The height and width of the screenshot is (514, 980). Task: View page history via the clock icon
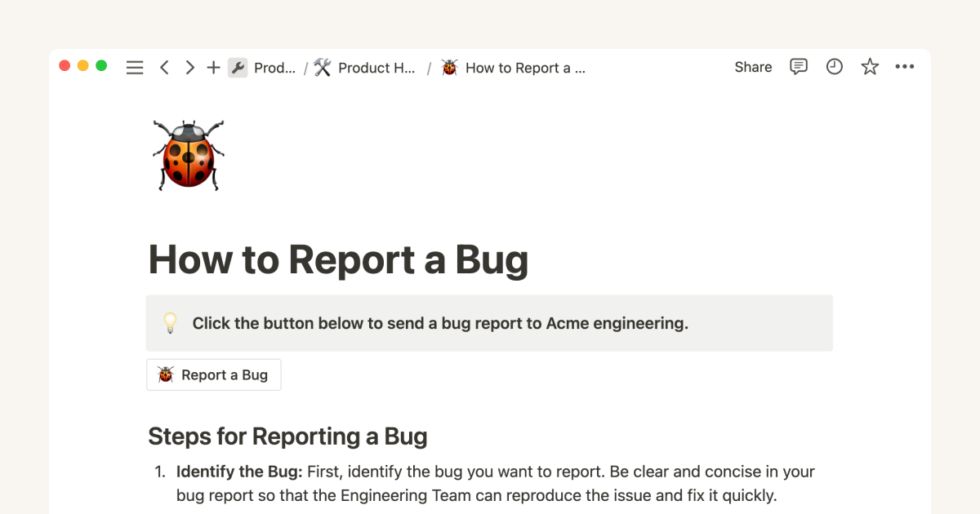coord(834,67)
